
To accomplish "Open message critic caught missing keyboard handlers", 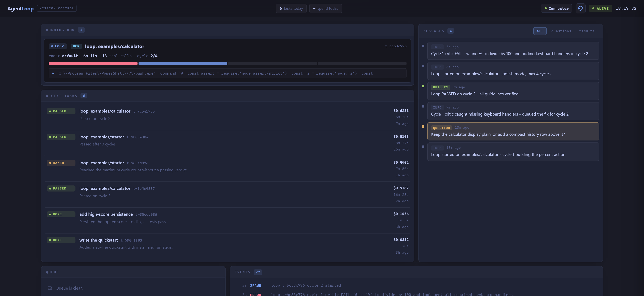I will coord(513,111).
